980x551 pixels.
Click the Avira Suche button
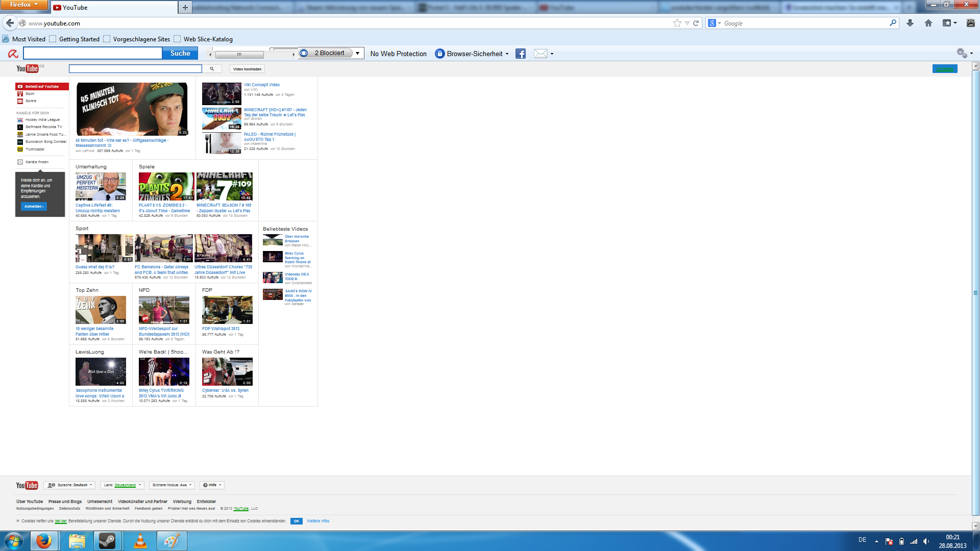tap(180, 54)
